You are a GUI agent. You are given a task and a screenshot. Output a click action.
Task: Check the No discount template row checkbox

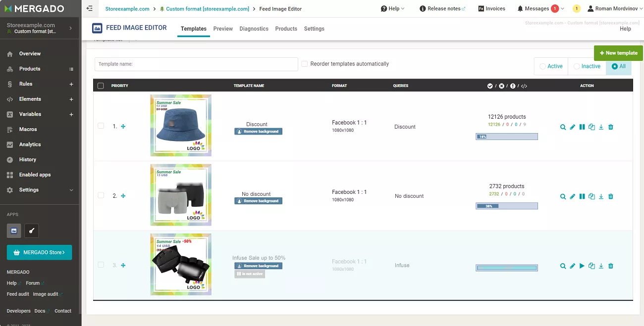(x=101, y=195)
